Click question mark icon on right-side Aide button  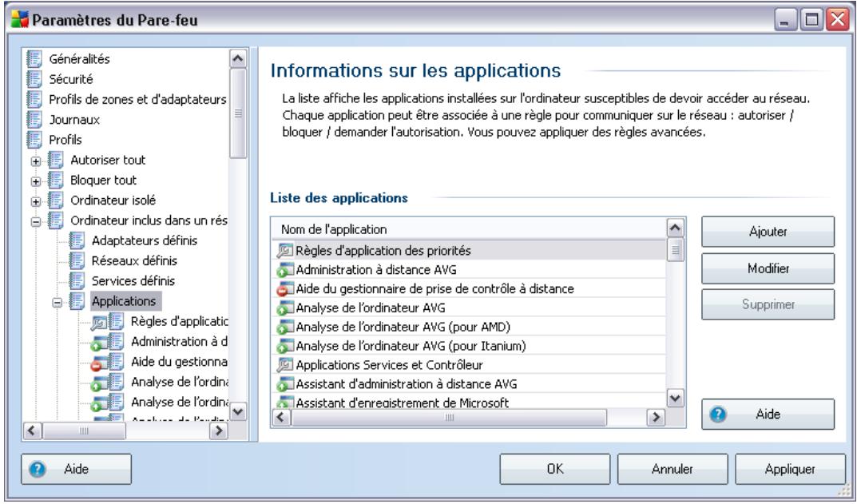tap(718, 415)
